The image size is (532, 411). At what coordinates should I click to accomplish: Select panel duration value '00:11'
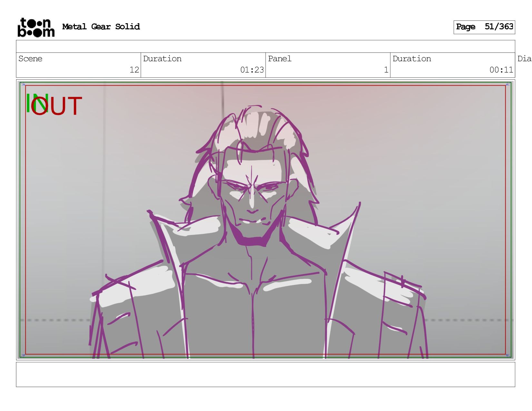click(x=501, y=70)
